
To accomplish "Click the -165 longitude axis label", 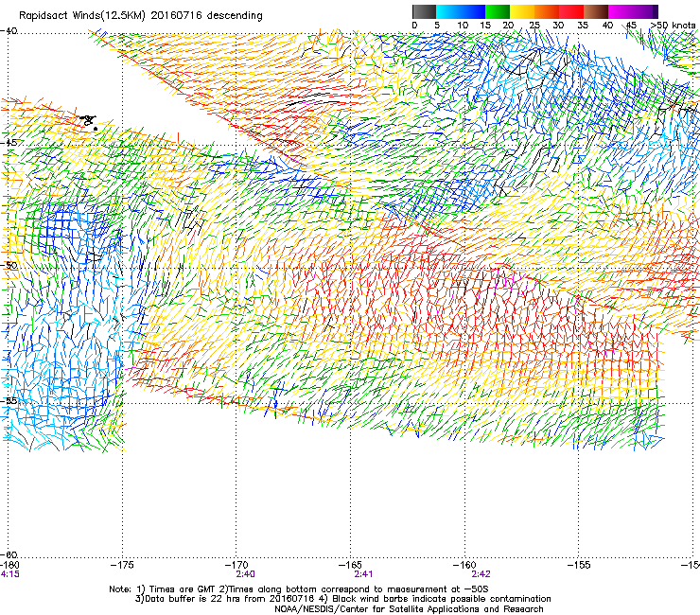I will (350, 565).
